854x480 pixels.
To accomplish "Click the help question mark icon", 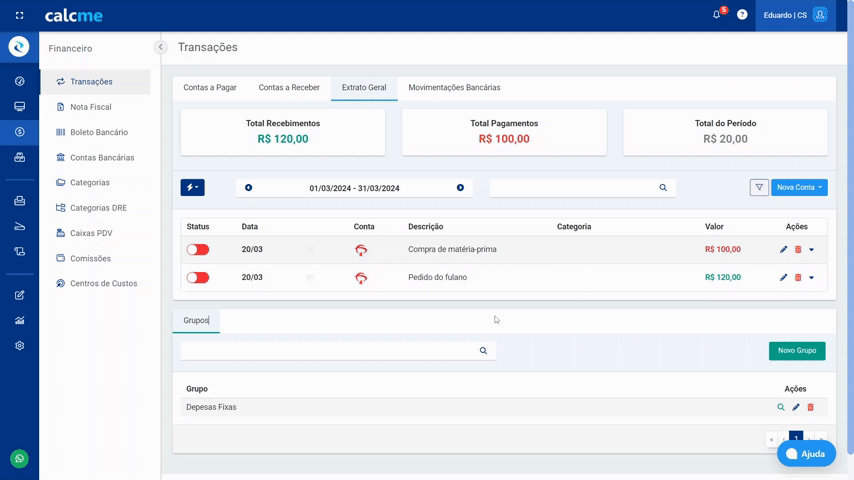I will pyautogui.click(x=742, y=15).
